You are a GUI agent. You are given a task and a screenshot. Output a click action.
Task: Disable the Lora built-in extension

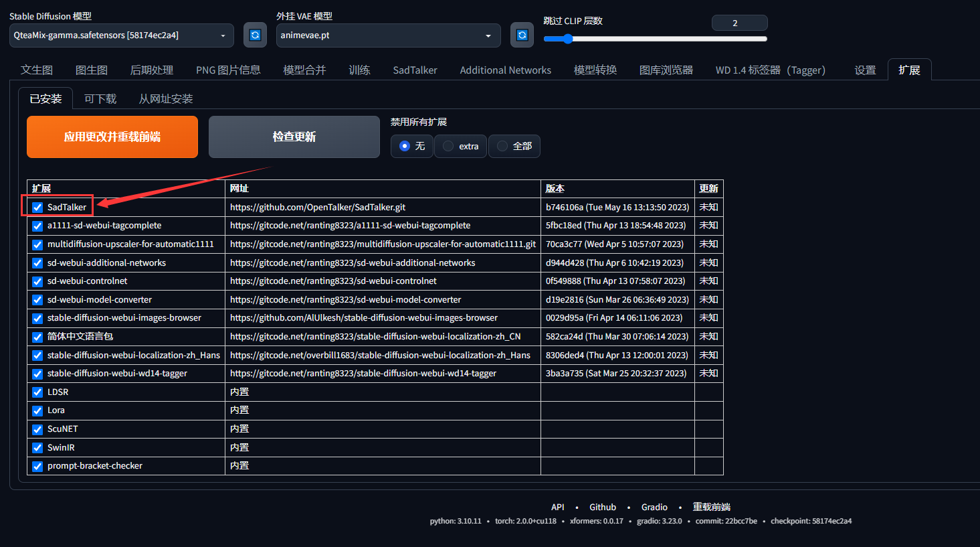coord(37,410)
